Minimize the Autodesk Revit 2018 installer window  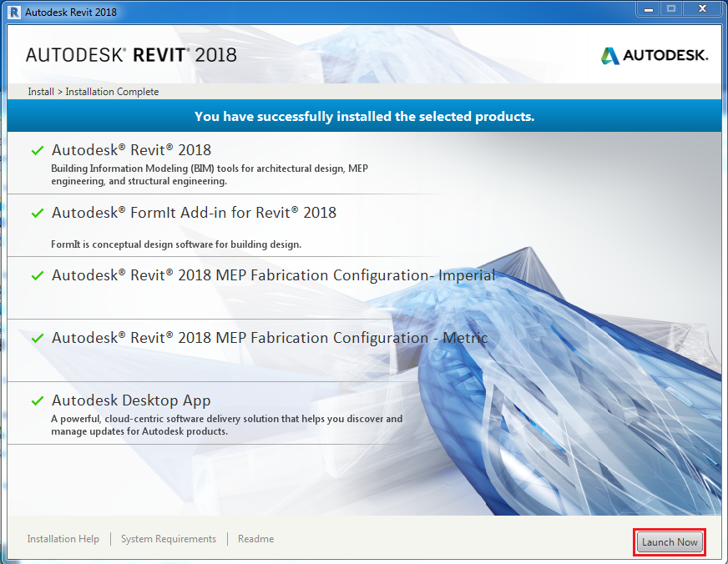click(649, 9)
